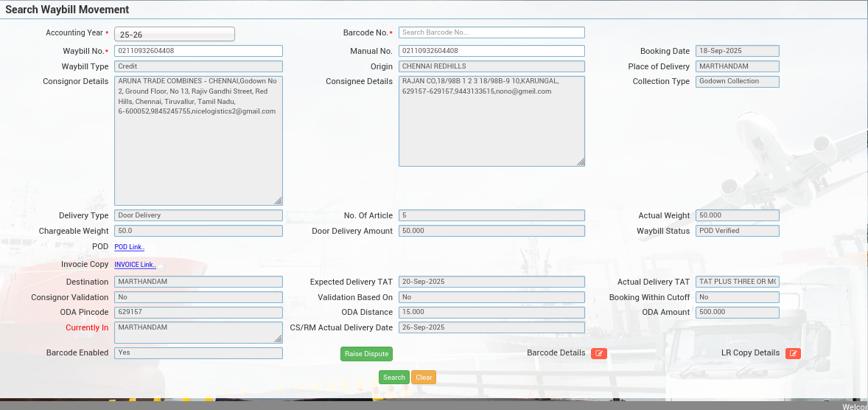The width and height of the screenshot is (868, 410).
Task: Click the Origin field showing CHENNAI REDHILLS
Action: click(491, 66)
